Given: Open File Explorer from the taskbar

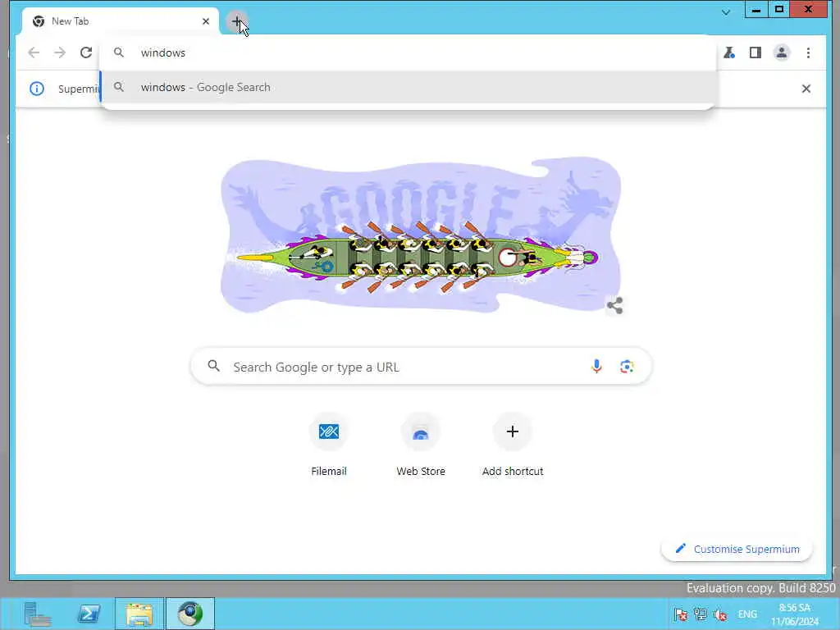Looking at the screenshot, I should point(139,614).
